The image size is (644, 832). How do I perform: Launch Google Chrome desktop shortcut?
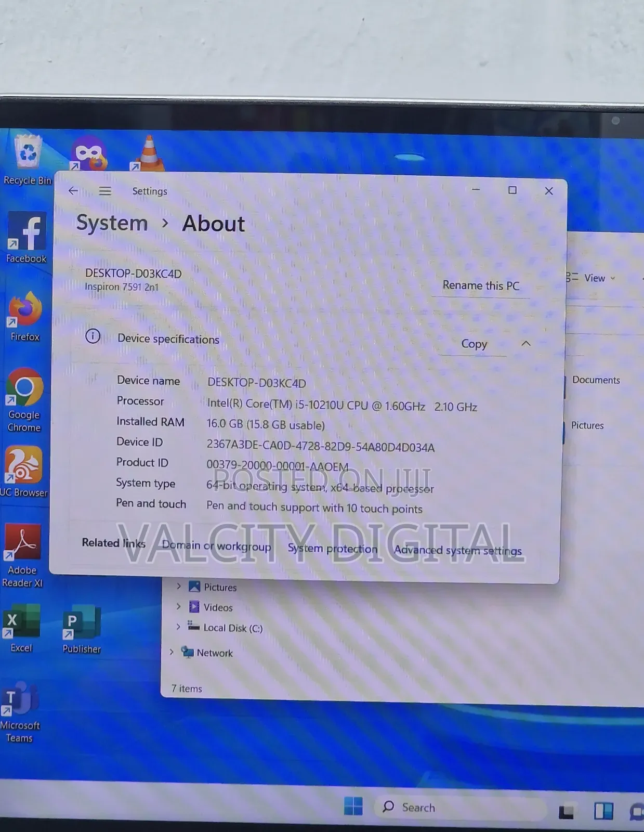point(24,400)
